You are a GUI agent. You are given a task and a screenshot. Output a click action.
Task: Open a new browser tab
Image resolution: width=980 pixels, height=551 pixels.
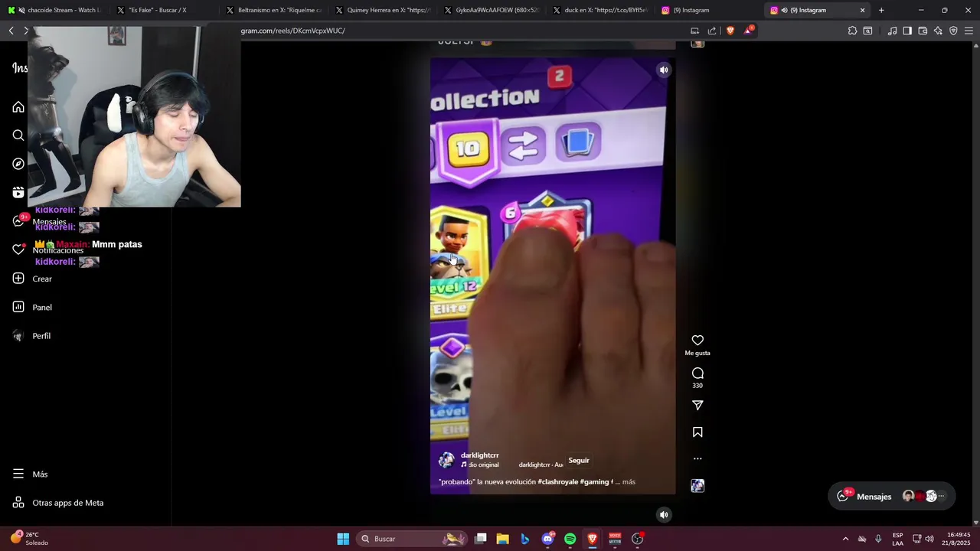coord(881,10)
